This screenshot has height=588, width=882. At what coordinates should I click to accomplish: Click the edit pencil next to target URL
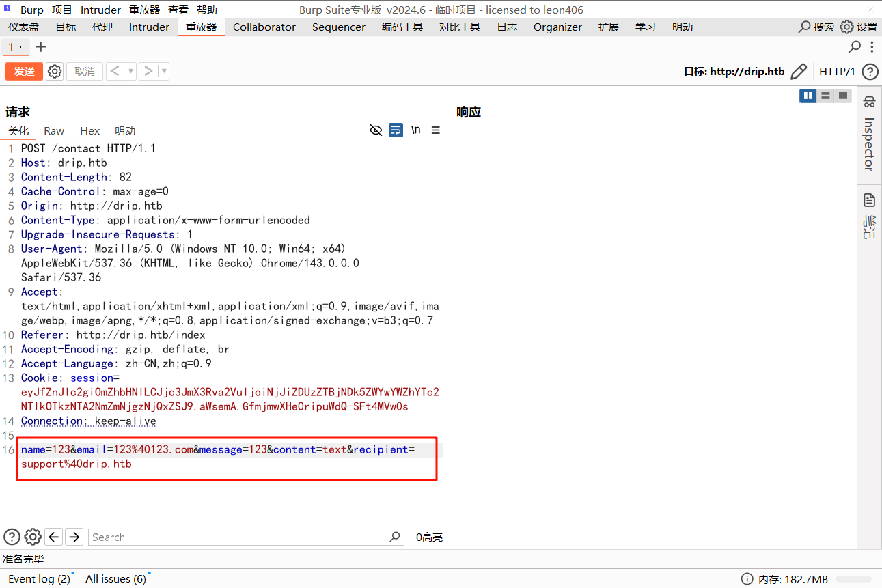point(799,71)
